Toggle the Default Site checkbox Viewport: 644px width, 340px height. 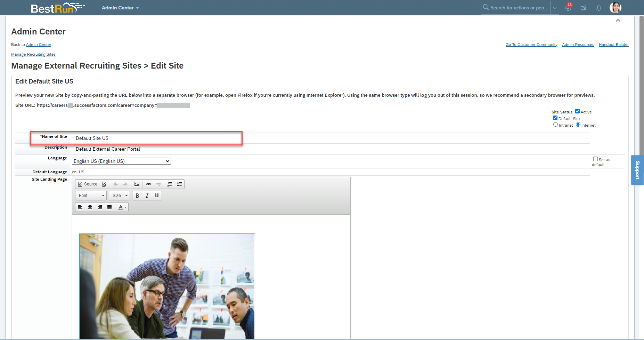[x=555, y=118]
